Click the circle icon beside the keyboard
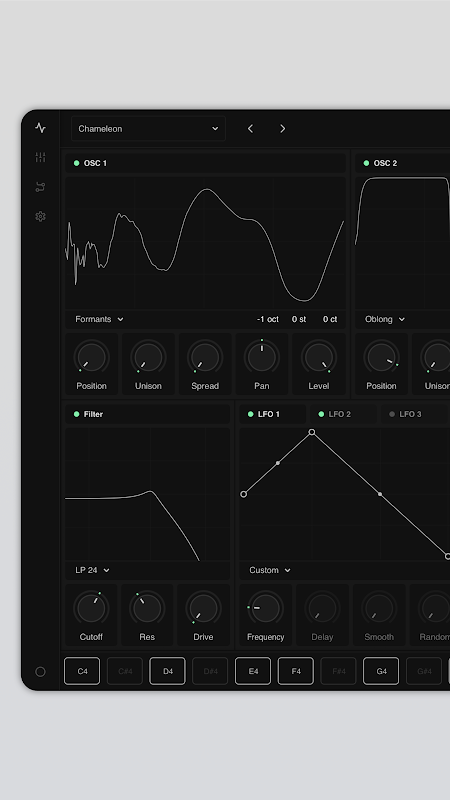This screenshot has height=800, width=450. (40, 671)
